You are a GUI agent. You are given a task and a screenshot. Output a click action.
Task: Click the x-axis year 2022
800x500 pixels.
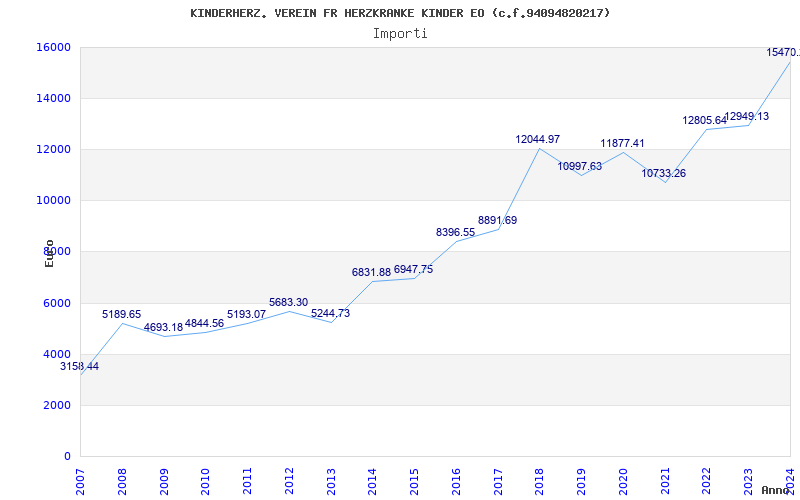click(707, 482)
